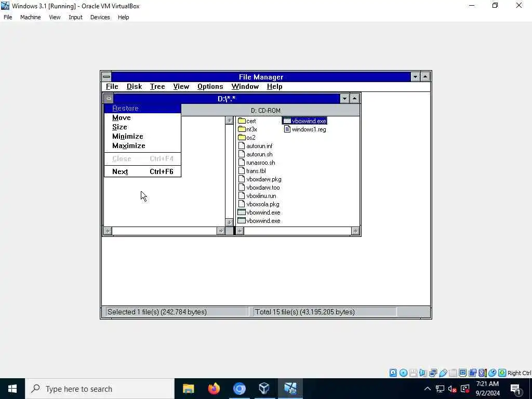Open the Tree menu in File Manager
The image size is (532, 399).
[157, 87]
